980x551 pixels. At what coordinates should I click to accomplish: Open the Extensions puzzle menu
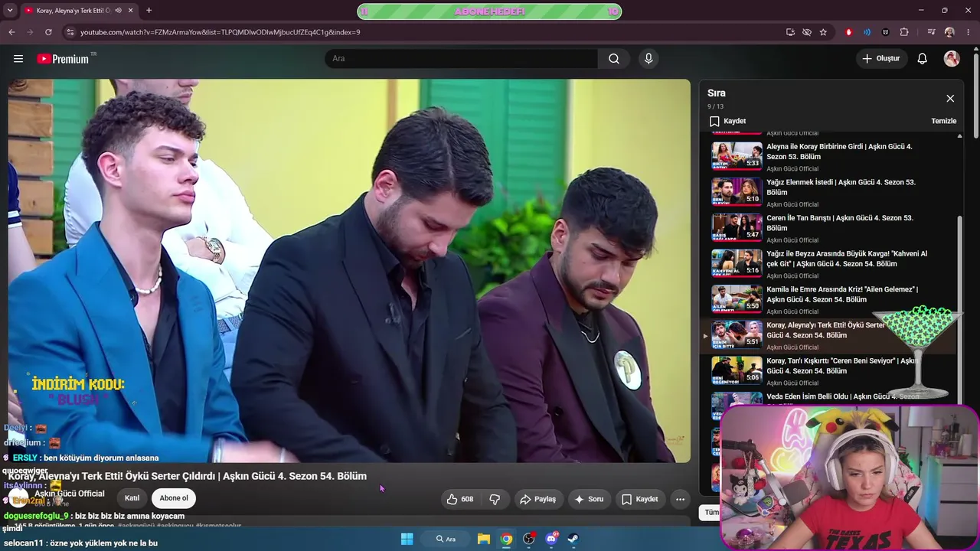point(904,32)
